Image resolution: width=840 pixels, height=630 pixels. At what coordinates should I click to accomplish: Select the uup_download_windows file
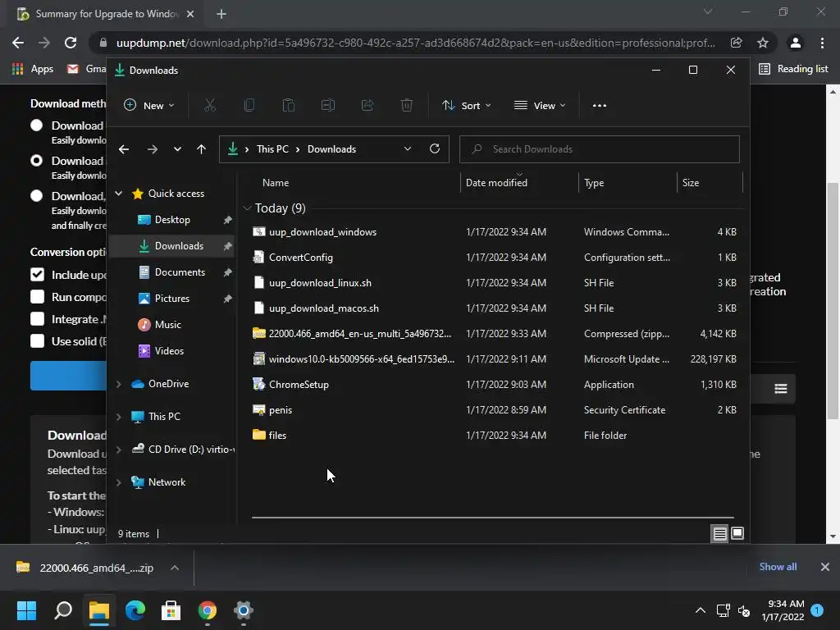click(322, 232)
